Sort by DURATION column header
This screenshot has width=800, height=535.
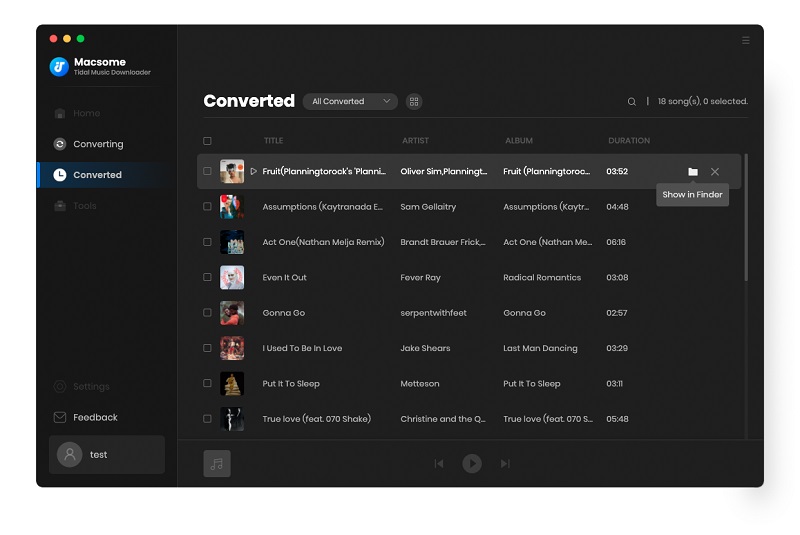629,141
